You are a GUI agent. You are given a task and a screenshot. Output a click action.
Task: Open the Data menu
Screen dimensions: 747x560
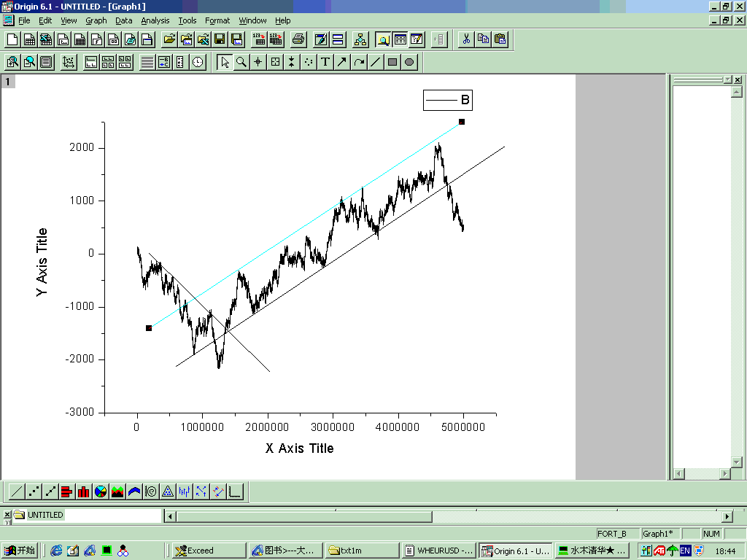click(124, 20)
